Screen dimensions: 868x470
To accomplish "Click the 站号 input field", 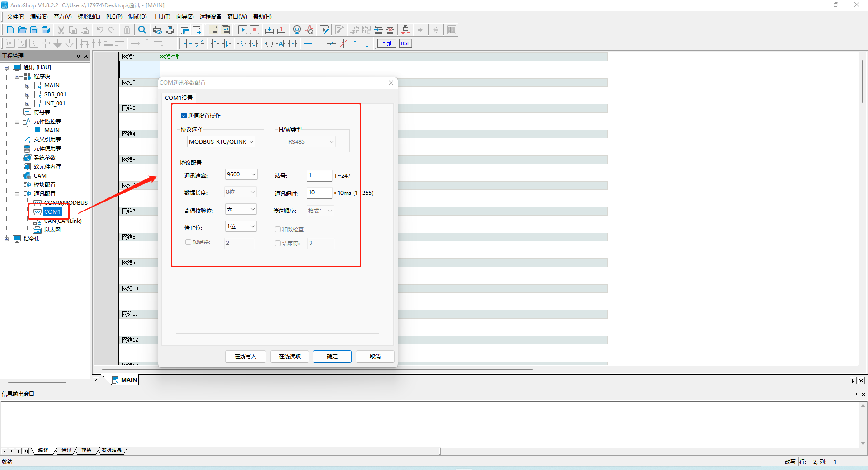I will point(319,175).
